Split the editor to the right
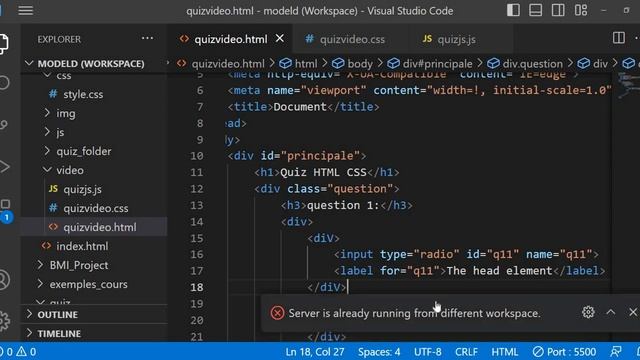Viewport: 640px width, 360px height. pos(619,38)
